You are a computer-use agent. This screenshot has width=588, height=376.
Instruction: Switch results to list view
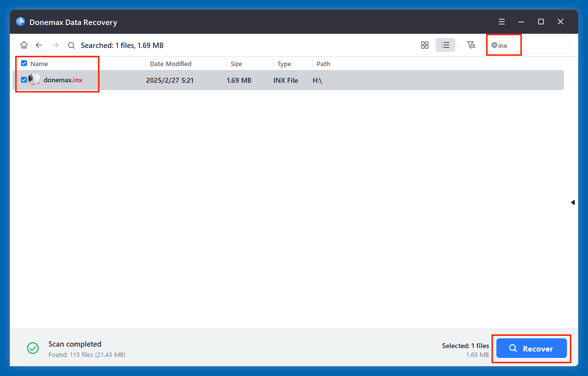coord(445,45)
